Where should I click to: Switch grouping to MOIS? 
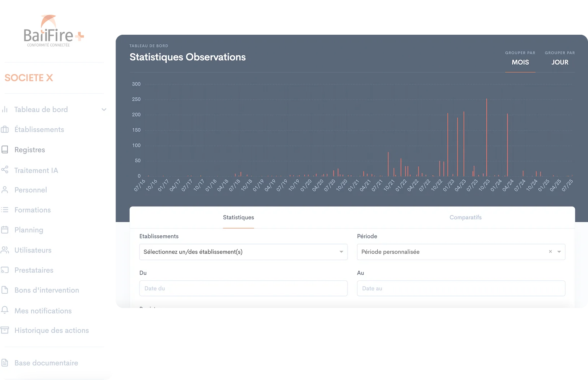coord(520,62)
